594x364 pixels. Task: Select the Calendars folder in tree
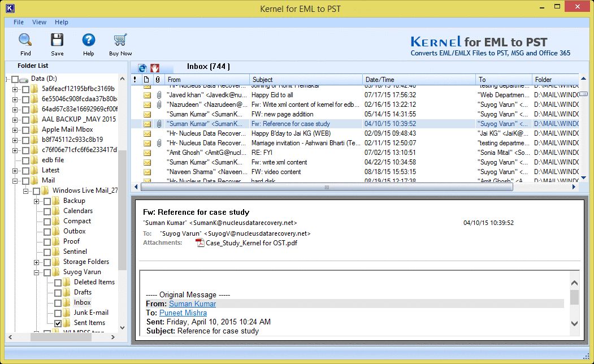click(77, 211)
